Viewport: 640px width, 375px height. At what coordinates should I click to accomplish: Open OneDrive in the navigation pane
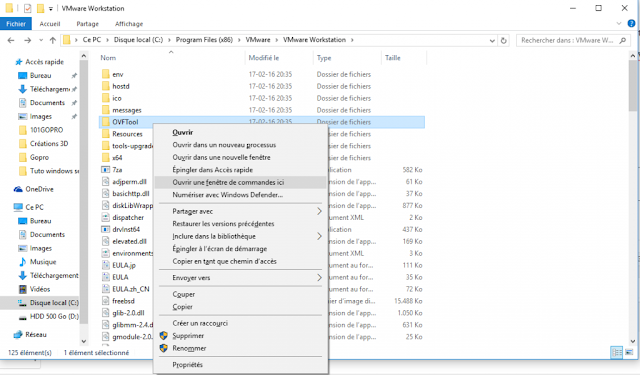point(39,189)
